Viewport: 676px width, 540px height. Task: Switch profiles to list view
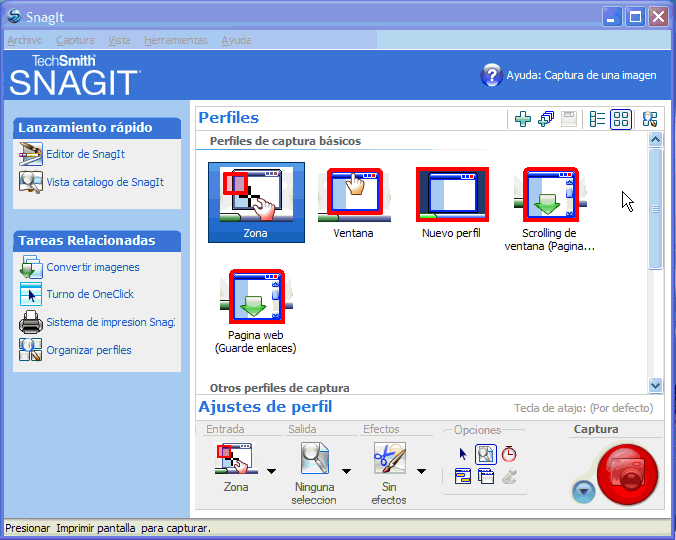pyautogui.click(x=597, y=119)
